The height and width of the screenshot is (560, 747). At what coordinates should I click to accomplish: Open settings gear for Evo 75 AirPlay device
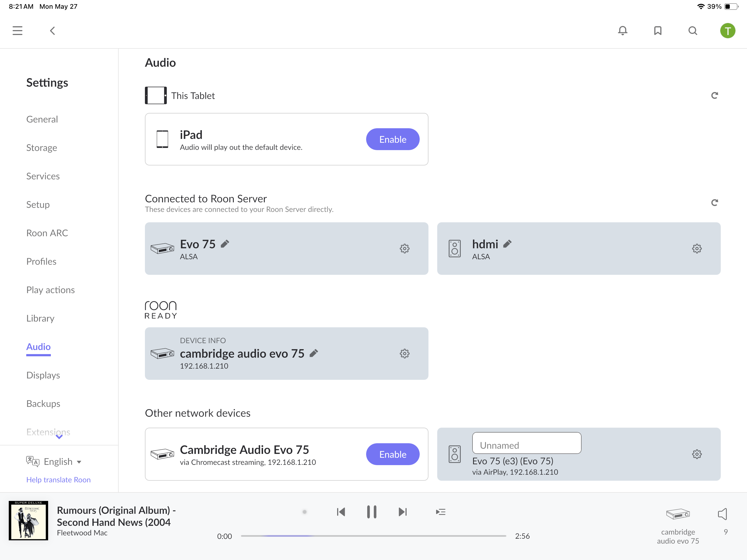tap(697, 454)
